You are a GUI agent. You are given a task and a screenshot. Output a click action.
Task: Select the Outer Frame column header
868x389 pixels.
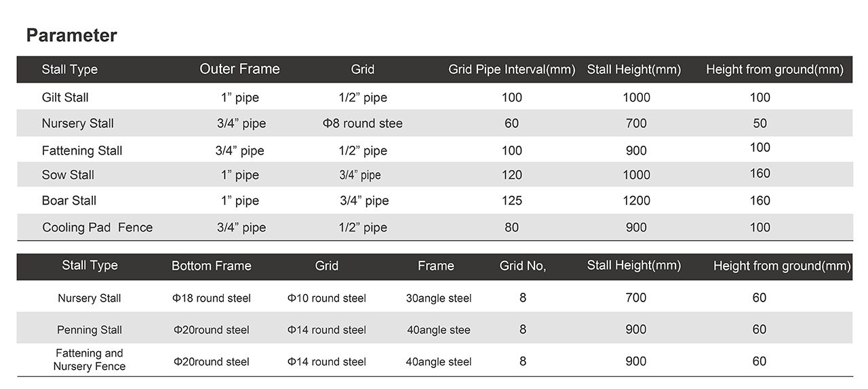point(239,69)
